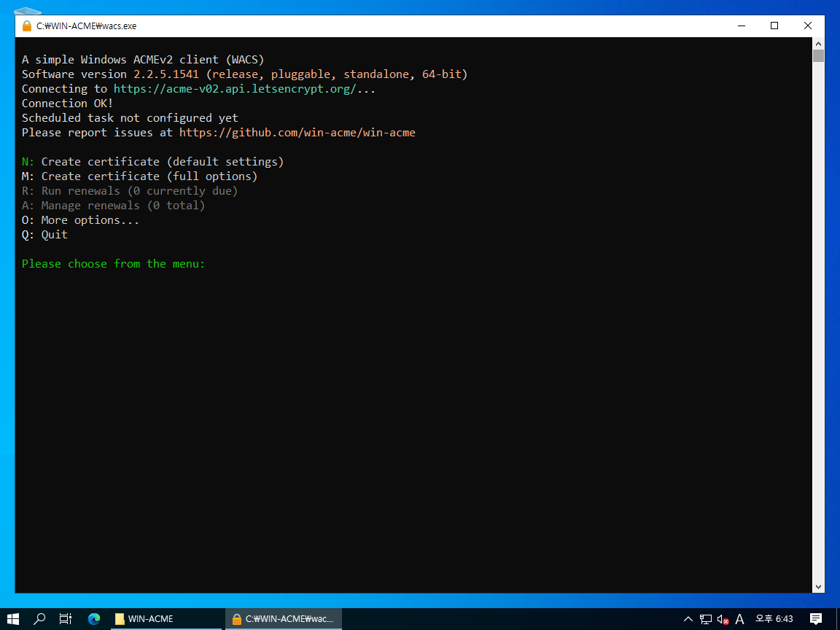Screen dimensions: 840x630
Task: Open taskbar search magnifier
Action: 39,619
